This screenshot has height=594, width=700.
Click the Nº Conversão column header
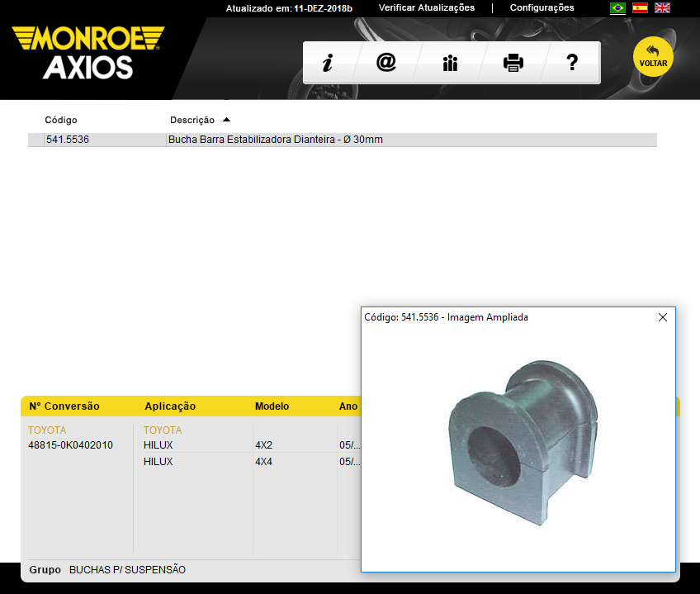pos(64,406)
